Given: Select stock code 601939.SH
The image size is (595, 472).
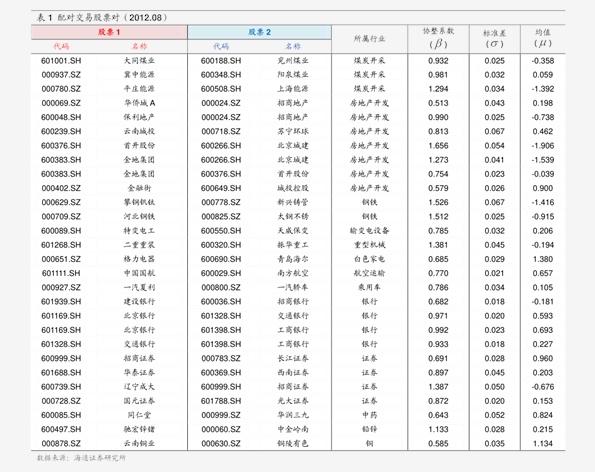Looking at the screenshot, I should point(61,302).
